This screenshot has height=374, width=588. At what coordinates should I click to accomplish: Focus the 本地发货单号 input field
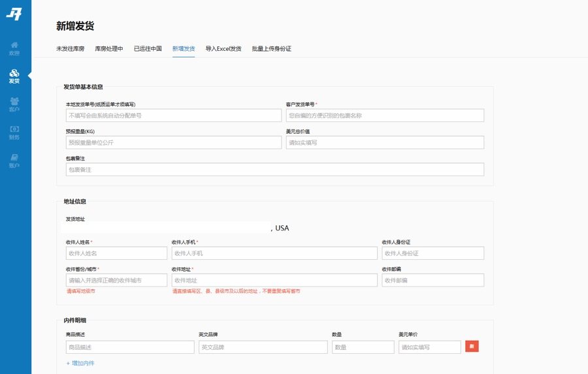[173, 116]
